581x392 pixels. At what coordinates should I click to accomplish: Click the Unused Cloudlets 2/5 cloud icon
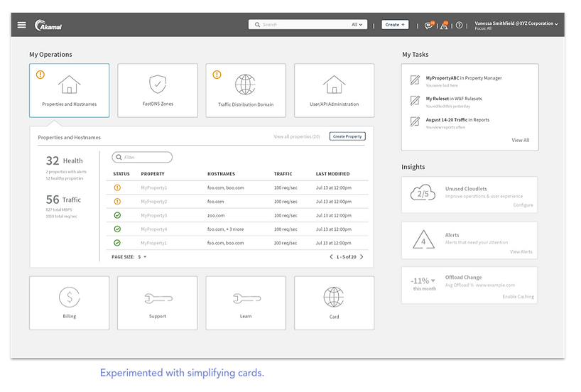click(x=423, y=193)
